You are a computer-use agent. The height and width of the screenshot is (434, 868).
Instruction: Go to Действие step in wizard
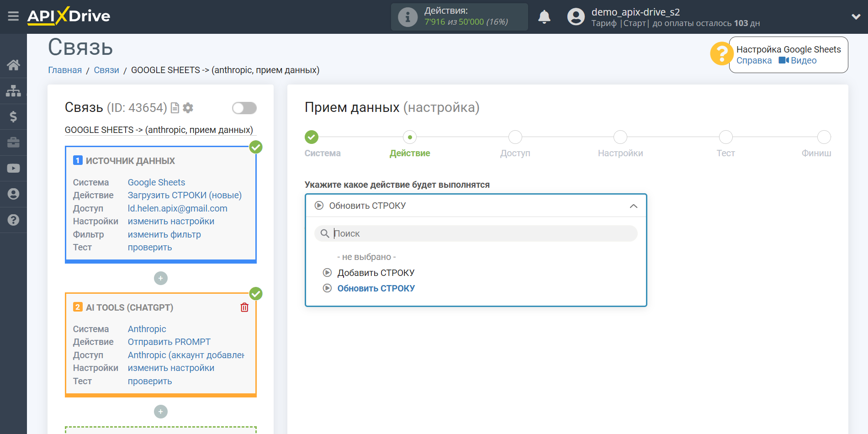tap(410, 137)
